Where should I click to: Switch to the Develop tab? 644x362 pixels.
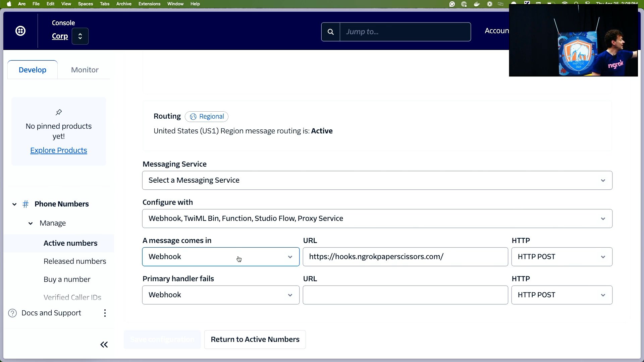click(x=33, y=70)
